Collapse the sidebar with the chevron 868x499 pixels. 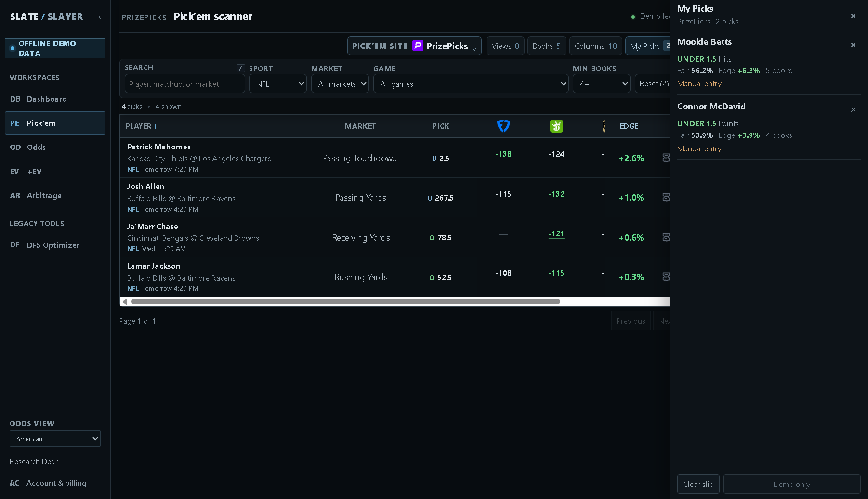(x=100, y=17)
